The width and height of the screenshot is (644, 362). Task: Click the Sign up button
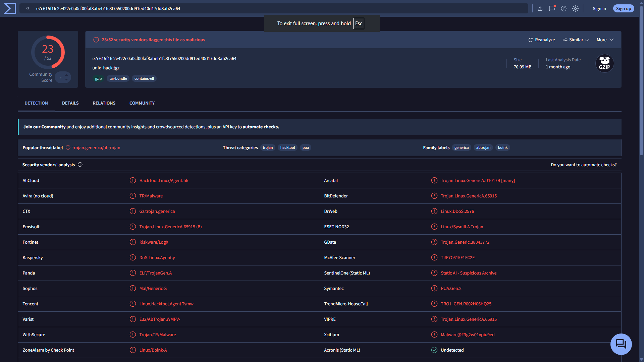click(624, 9)
